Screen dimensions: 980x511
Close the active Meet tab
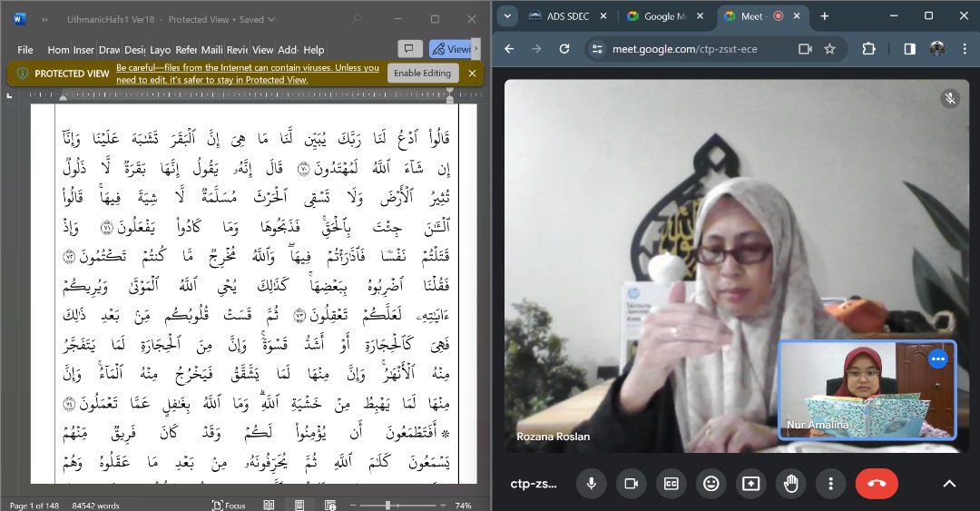[x=797, y=16]
